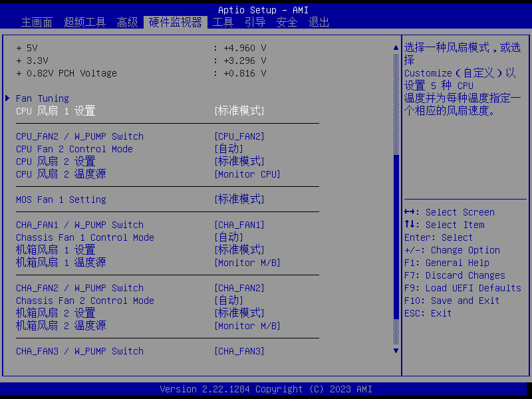Toggle CHA_FAN1 / W_PUMP Switch option
Image resolution: width=532 pixels, height=399 pixels.
click(x=239, y=225)
